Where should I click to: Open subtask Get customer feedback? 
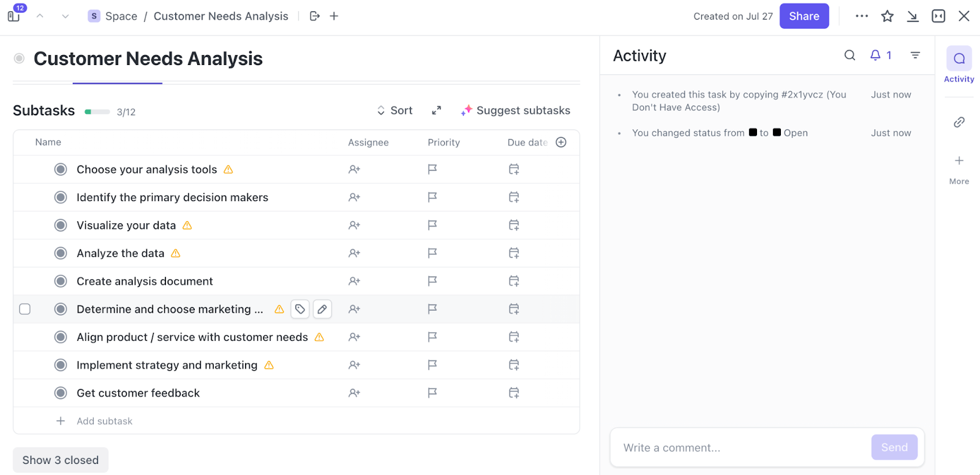click(x=138, y=393)
